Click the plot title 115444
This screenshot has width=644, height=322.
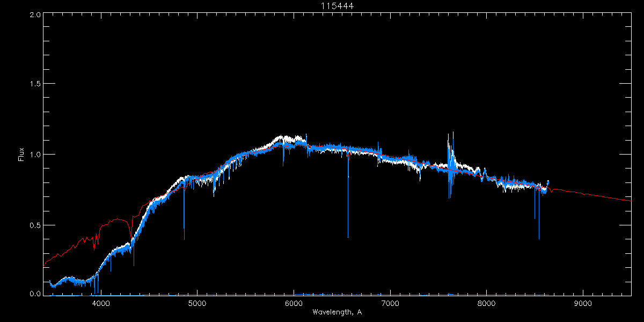click(338, 5)
